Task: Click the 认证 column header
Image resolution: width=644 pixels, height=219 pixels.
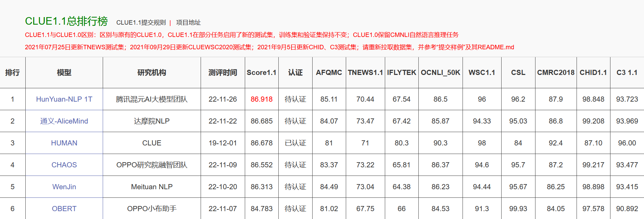Action: pos(295,73)
